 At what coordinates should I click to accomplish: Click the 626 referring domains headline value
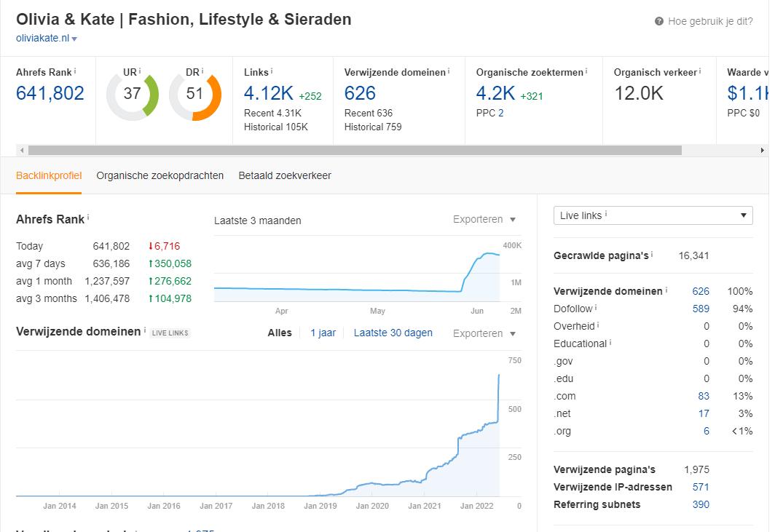pos(360,93)
